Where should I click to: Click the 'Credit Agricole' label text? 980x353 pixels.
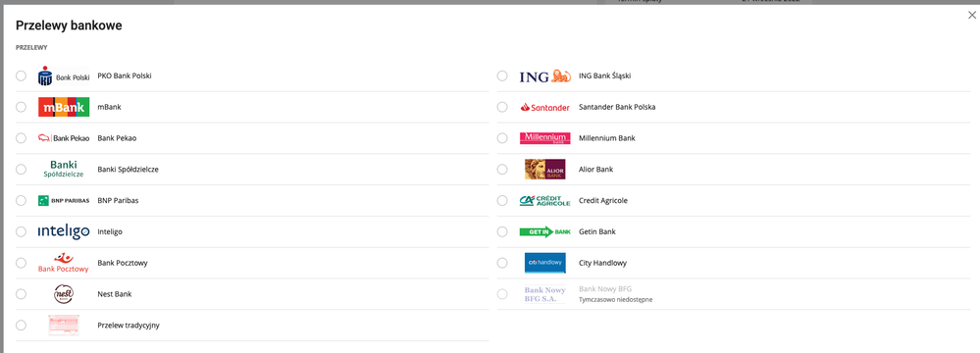pyautogui.click(x=603, y=201)
